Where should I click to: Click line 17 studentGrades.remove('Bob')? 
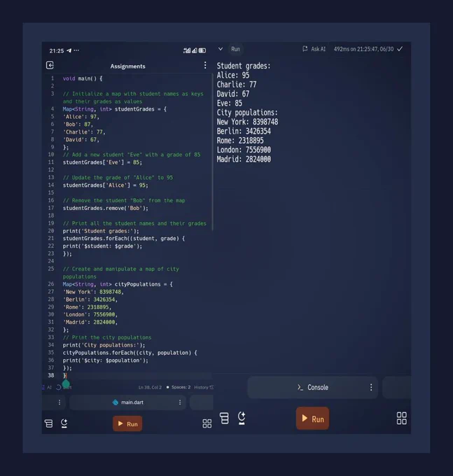pyautogui.click(x=105, y=208)
